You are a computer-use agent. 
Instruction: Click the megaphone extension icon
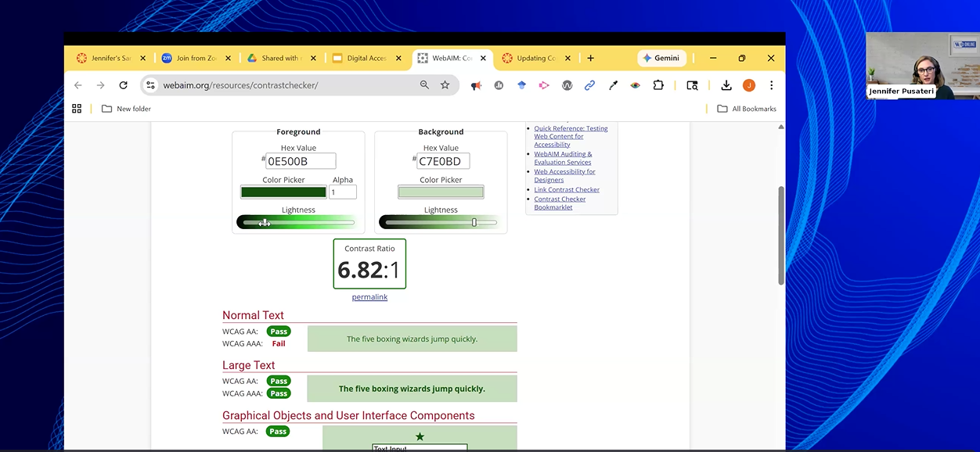pos(476,85)
